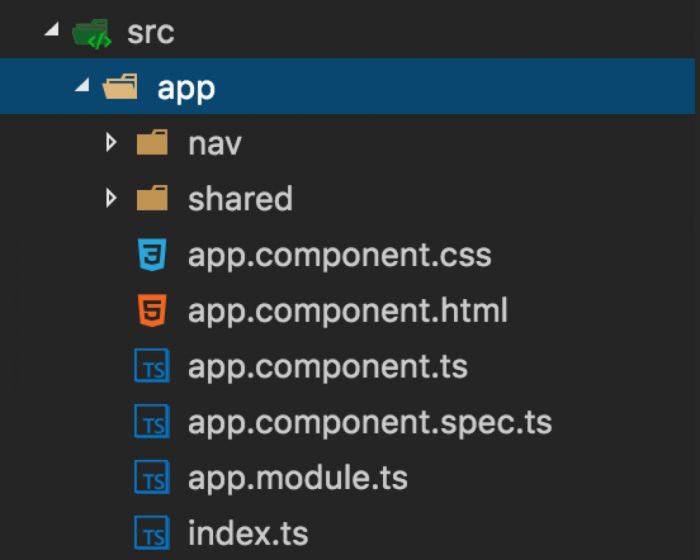The image size is (700, 560).
Task: Select app.component.ts in the explorer
Action: tap(327, 367)
